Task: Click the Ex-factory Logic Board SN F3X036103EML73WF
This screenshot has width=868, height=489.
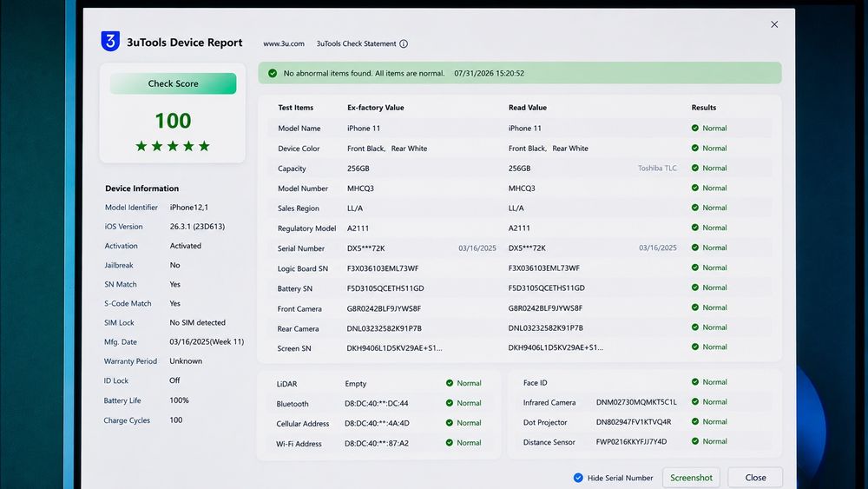Action: pyautogui.click(x=383, y=268)
